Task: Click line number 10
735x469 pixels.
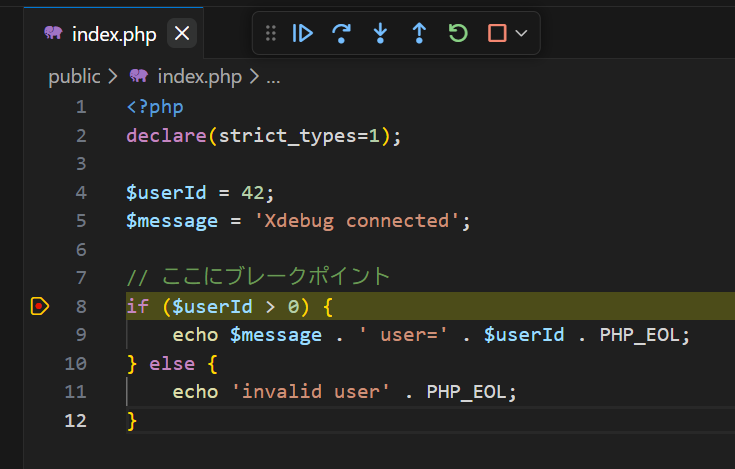Action: [75, 364]
